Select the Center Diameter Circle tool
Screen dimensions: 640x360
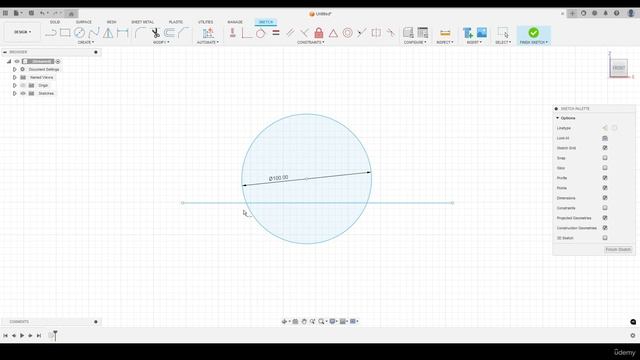[80, 33]
